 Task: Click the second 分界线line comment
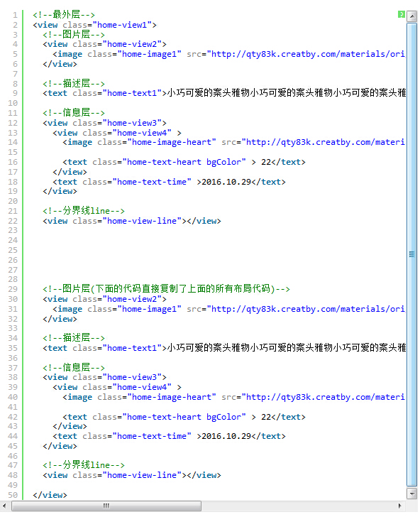click(84, 465)
